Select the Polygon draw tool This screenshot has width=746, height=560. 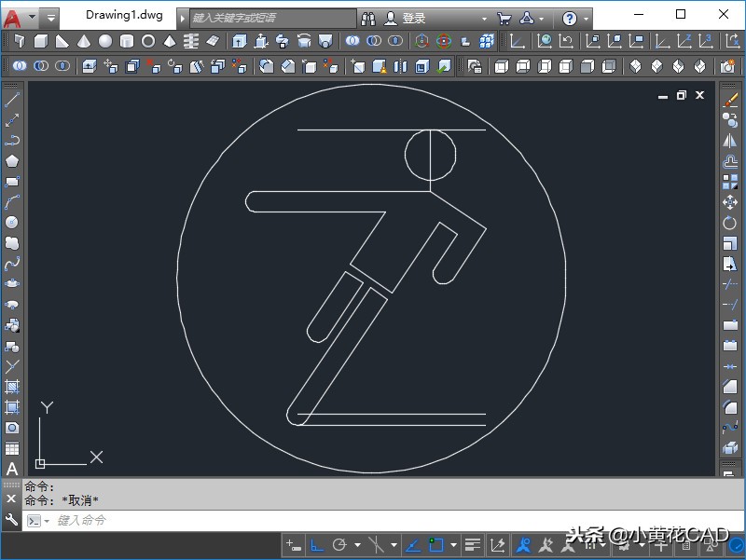pos(12,160)
